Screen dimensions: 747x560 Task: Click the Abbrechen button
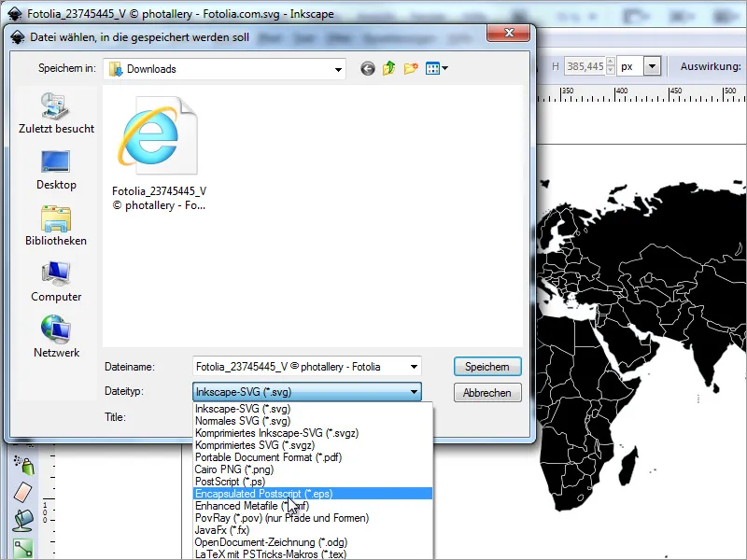(487, 393)
